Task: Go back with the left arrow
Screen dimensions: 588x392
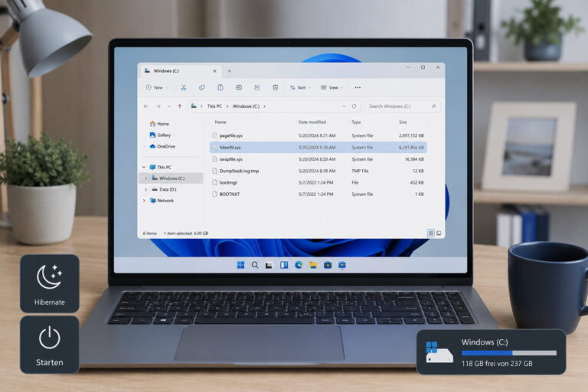Action: pyautogui.click(x=146, y=106)
